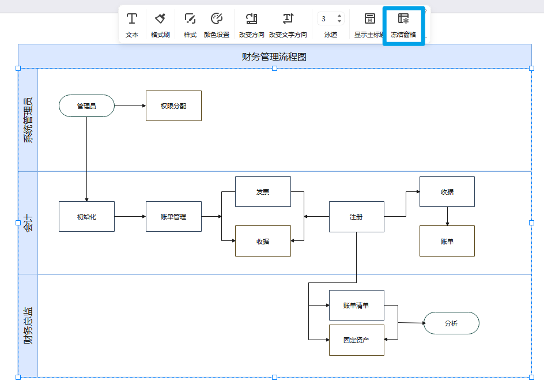Select the 管理员 start node

click(x=86, y=106)
